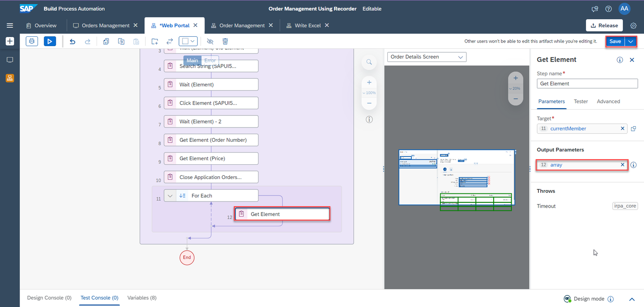The height and width of the screenshot is (307, 644).
Task: Zoom out the screen preview
Action: coord(516,98)
